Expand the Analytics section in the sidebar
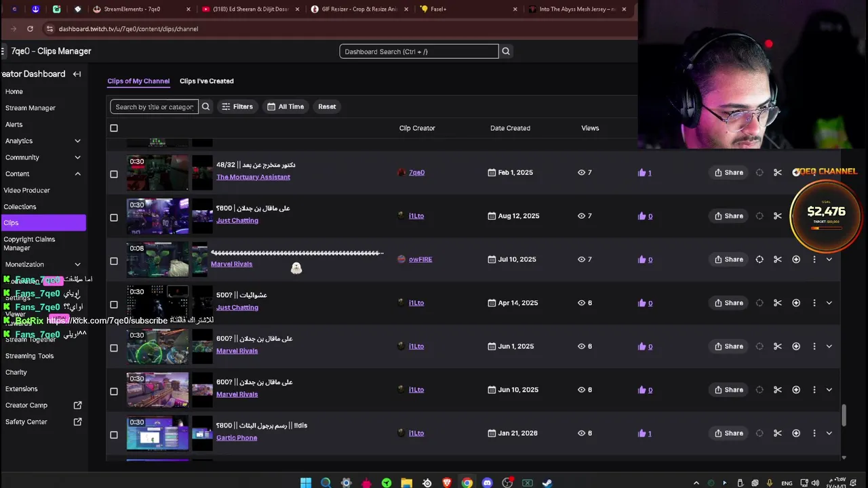Screen dimensions: 868x488 click(77, 141)
